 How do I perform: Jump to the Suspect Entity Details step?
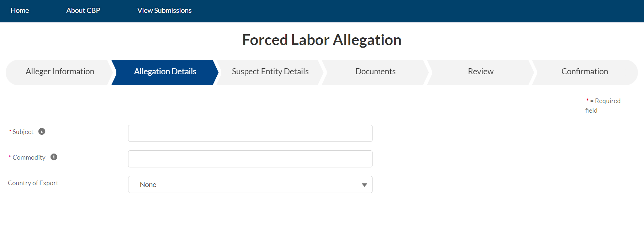point(270,72)
